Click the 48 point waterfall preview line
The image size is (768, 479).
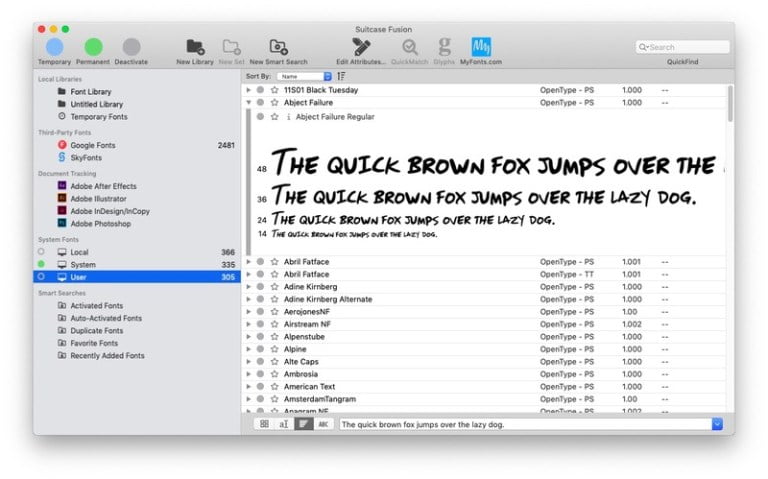click(x=490, y=163)
